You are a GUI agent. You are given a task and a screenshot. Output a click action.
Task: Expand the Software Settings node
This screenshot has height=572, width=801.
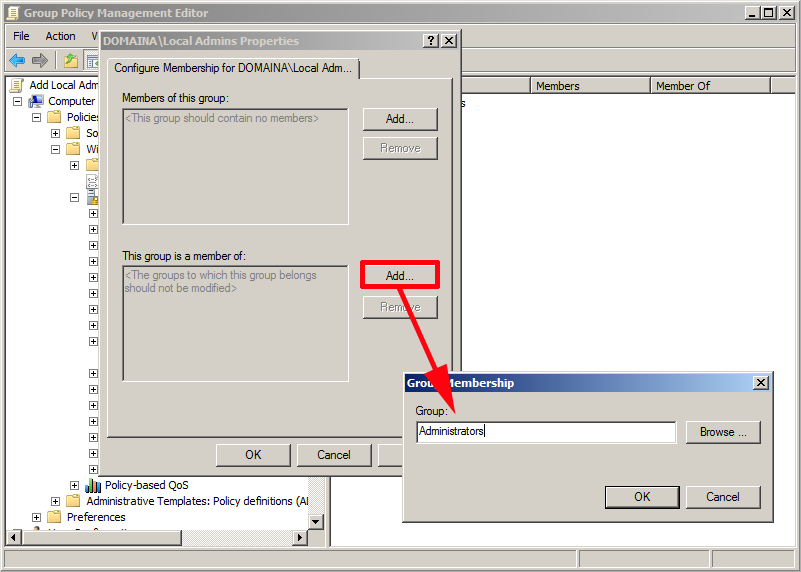(55, 133)
